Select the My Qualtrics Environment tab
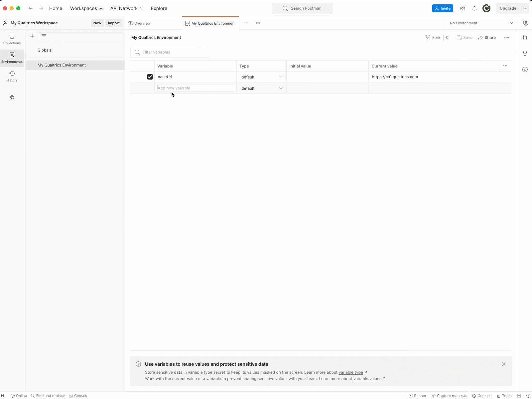532x399 pixels. 211,23
